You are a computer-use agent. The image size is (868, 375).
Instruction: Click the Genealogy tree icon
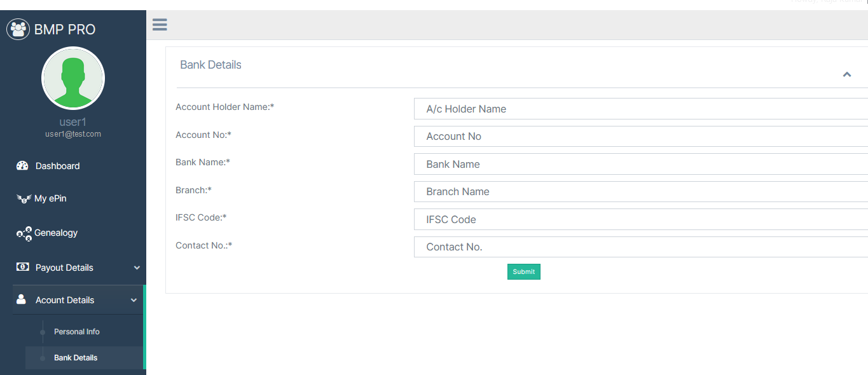click(x=24, y=233)
